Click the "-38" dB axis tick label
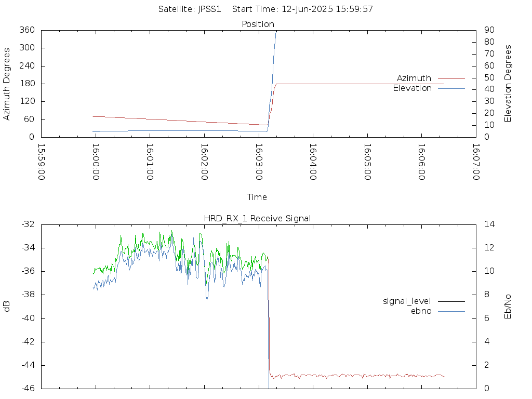The height and width of the screenshot is (399, 532). coord(28,295)
